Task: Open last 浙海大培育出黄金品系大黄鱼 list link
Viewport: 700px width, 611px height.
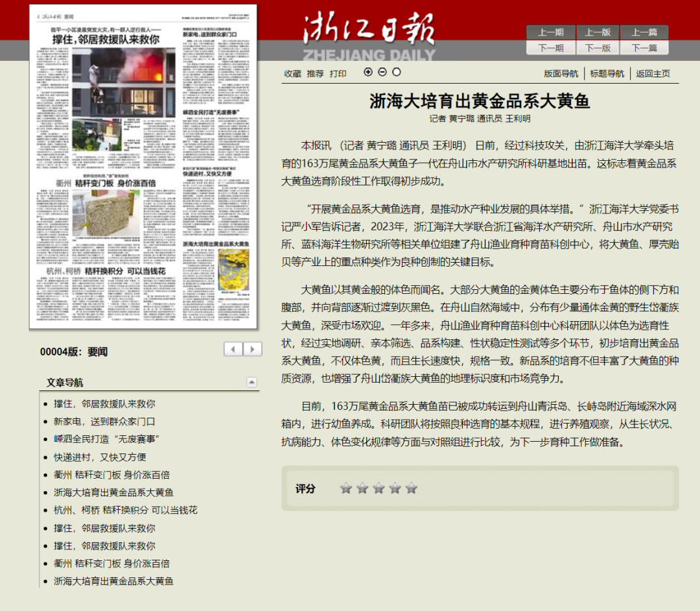Action: pyautogui.click(x=113, y=581)
